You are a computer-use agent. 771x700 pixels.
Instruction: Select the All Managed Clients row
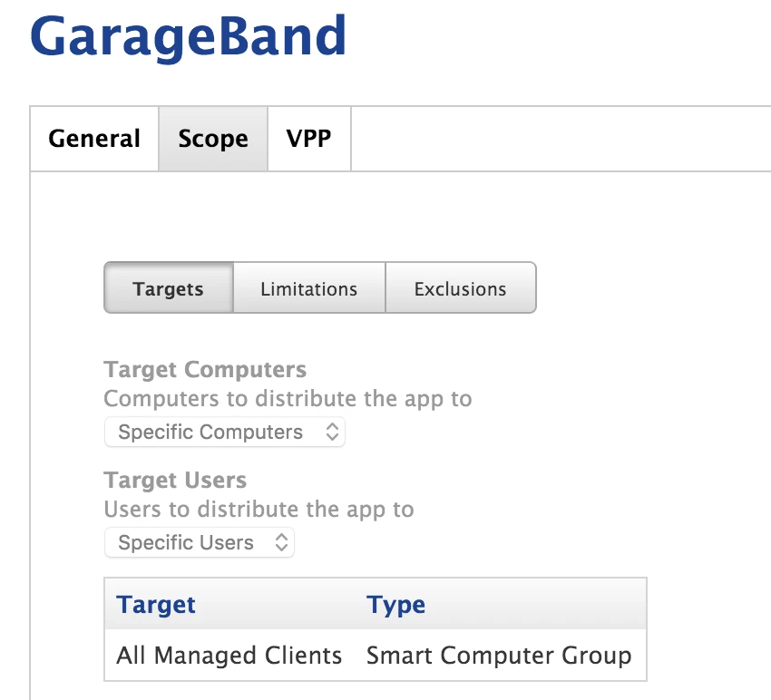click(x=376, y=656)
